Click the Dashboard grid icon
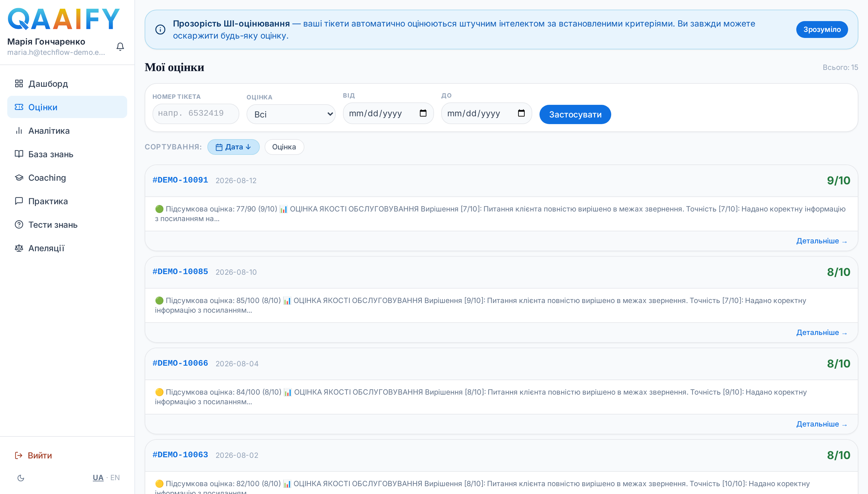 [x=19, y=83]
